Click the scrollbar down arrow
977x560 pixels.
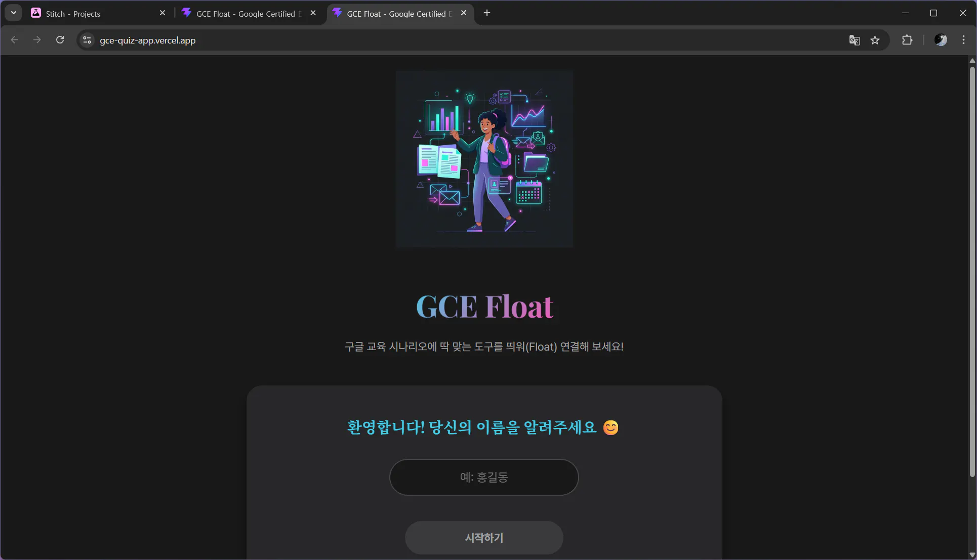(x=972, y=555)
